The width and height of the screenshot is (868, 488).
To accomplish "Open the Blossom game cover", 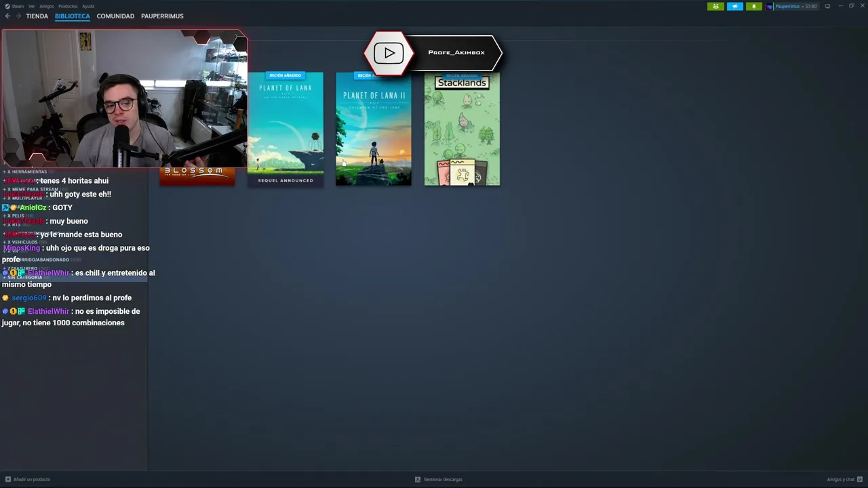I will [x=197, y=176].
